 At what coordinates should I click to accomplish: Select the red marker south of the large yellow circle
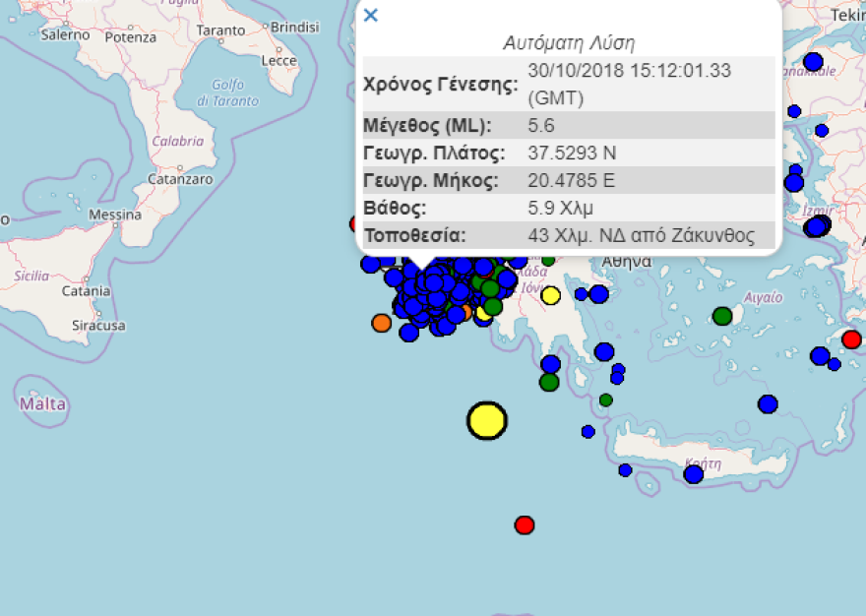click(x=525, y=525)
